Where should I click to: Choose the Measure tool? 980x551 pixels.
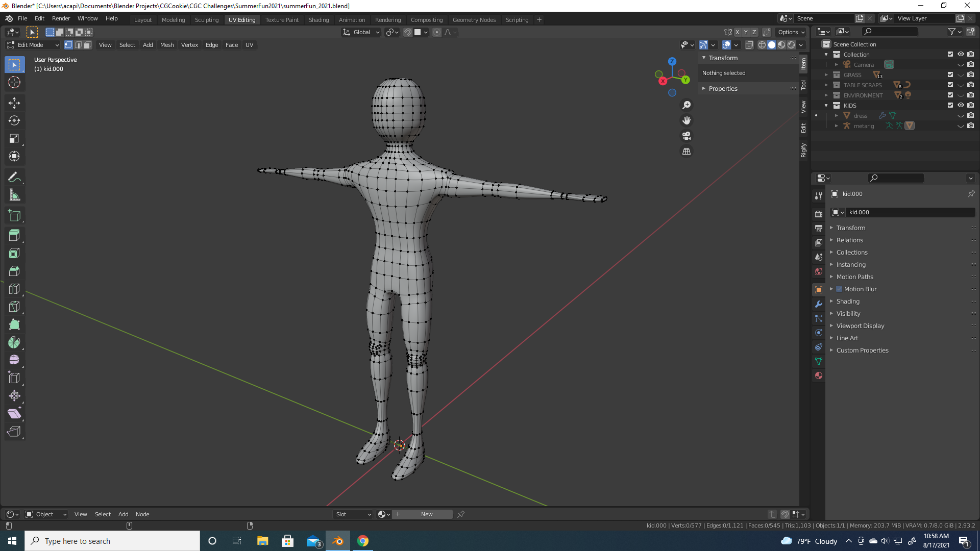[14, 195]
